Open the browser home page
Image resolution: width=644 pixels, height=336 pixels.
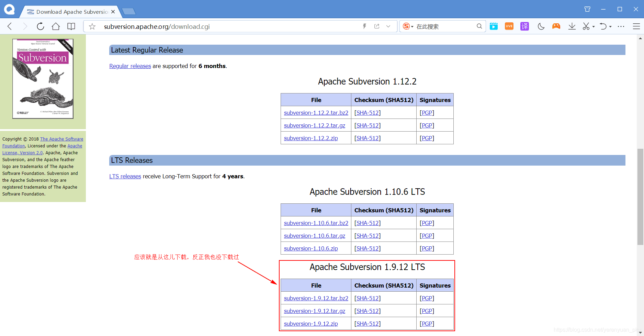[56, 26]
